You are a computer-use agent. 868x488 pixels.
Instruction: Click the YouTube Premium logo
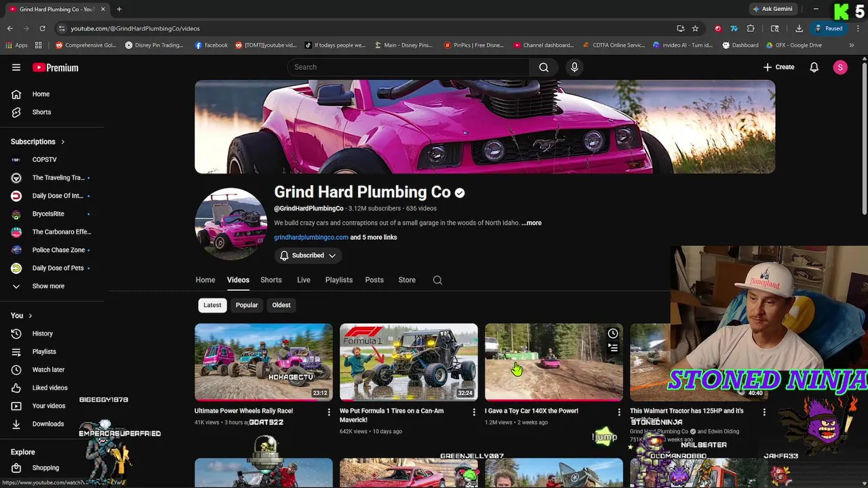[x=55, y=67]
